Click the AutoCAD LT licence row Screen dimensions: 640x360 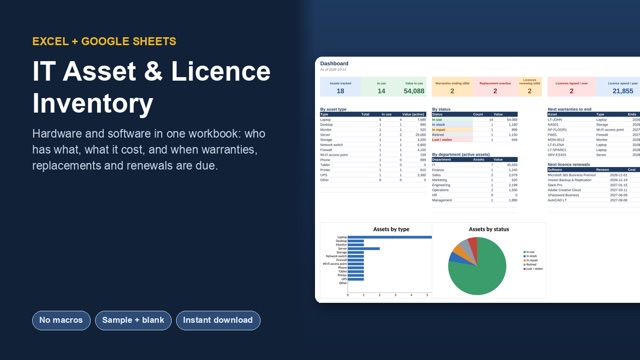pos(594,200)
